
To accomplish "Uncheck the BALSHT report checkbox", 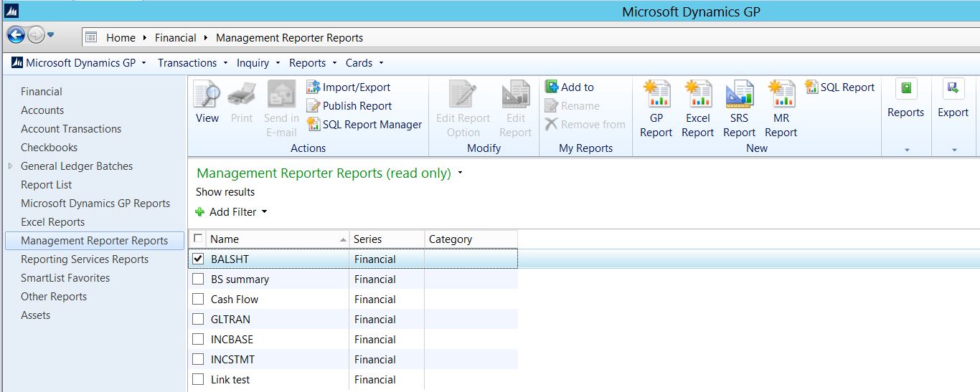I will click(199, 259).
